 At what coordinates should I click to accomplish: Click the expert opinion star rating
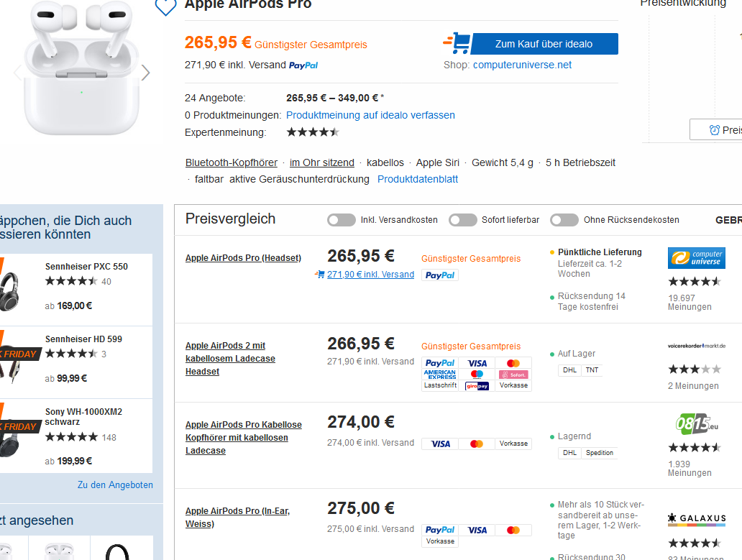313,132
